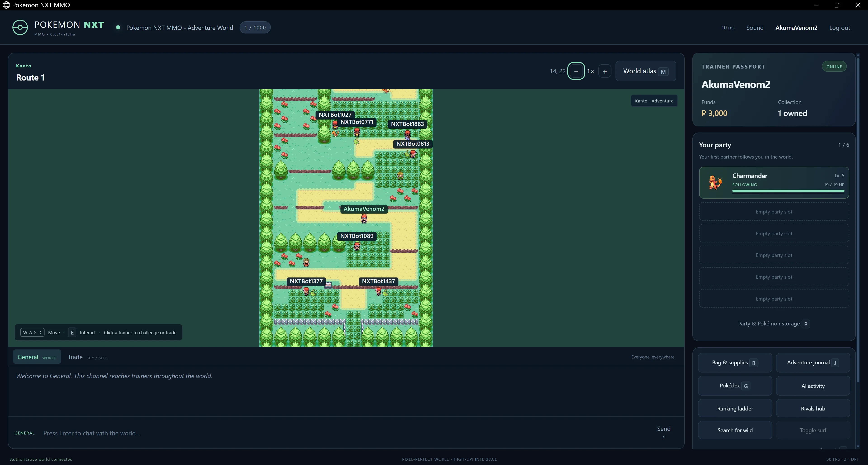Click the AkumaVenom2 name label on map
The width and height of the screenshot is (868, 465).
coord(364,209)
